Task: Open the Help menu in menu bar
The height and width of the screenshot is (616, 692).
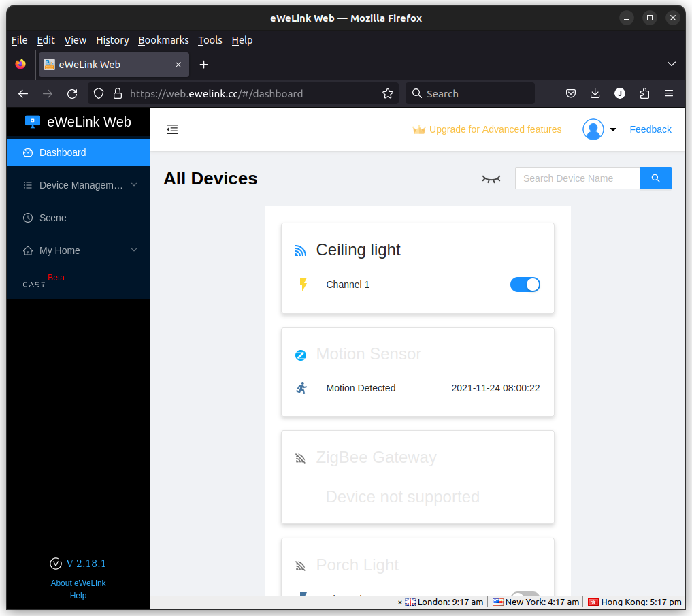Action: pos(242,40)
